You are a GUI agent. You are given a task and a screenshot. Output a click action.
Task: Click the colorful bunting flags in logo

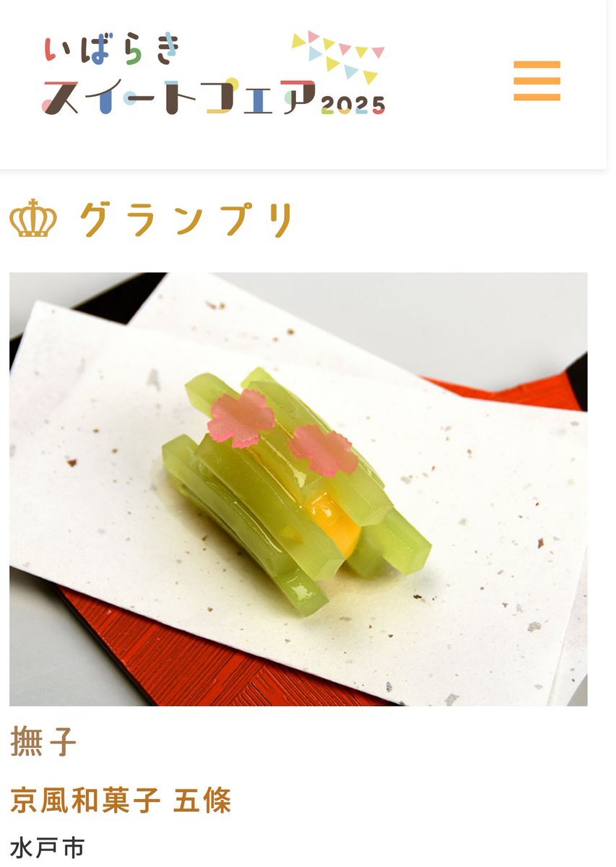[338, 56]
